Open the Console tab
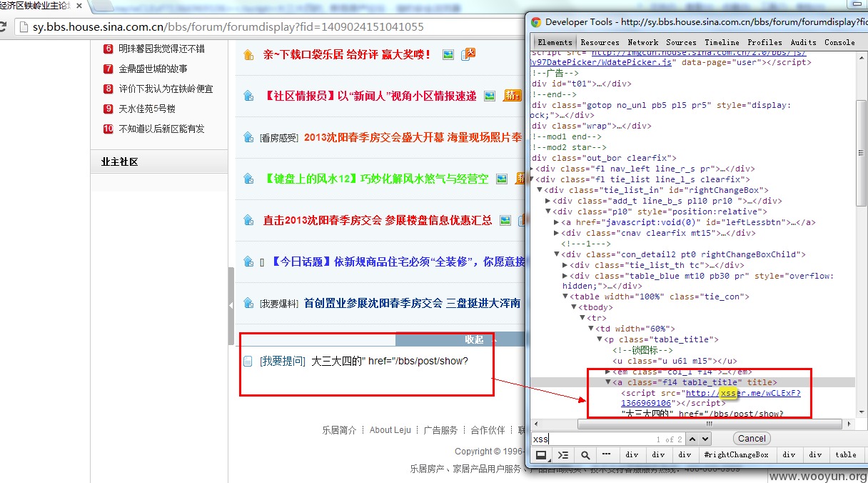868x483 pixels. [x=839, y=42]
